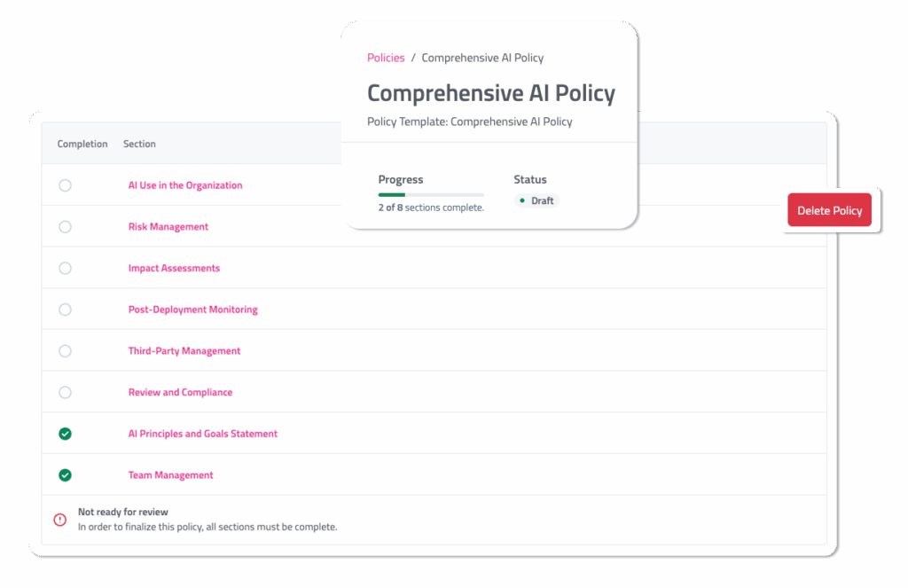Open the Team Management section link
The height and width of the screenshot is (588, 908).
(x=171, y=475)
